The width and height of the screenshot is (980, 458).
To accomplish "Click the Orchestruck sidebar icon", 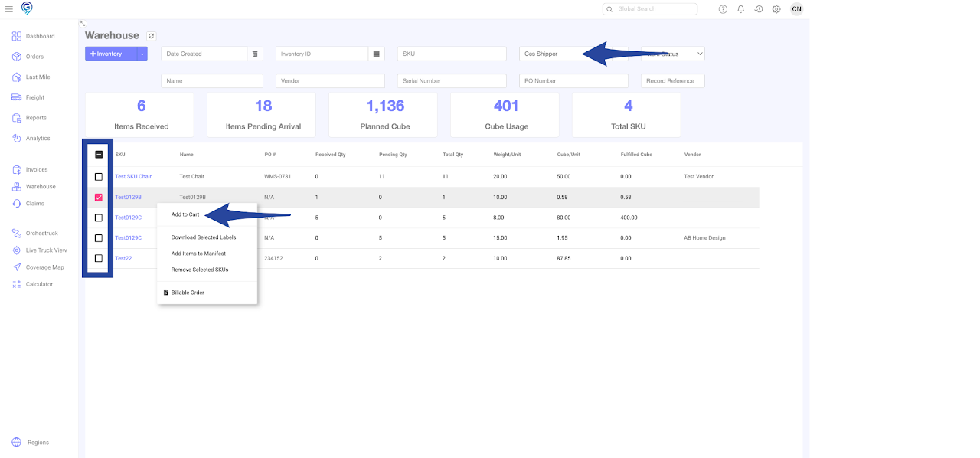I will (x=17, y=233).
